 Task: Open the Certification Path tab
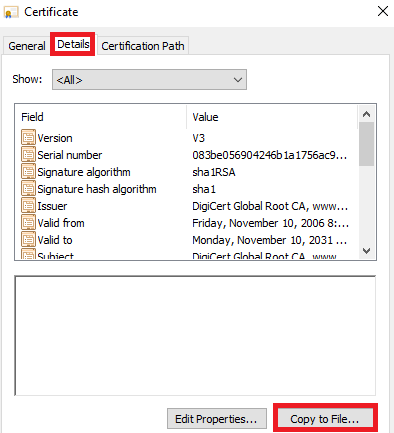(143, 46)
